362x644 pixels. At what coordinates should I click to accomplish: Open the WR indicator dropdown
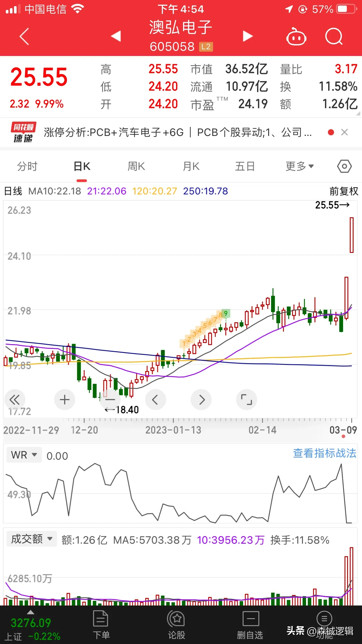pos(24,455)
